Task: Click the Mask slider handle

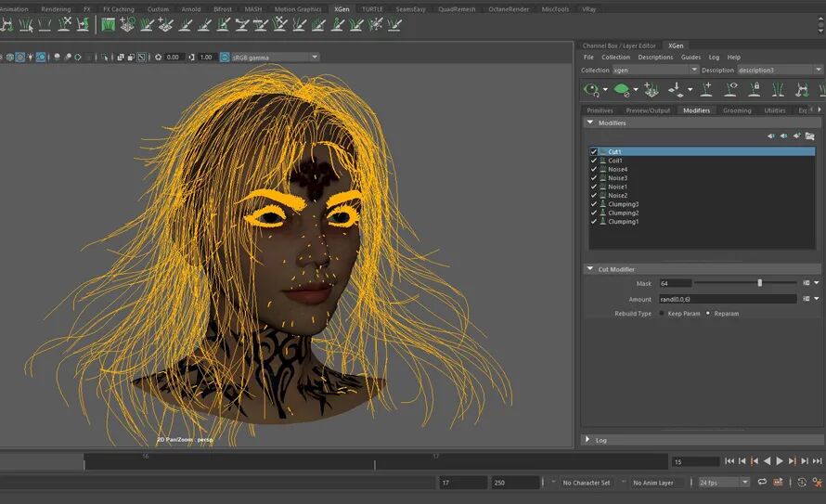Action: 759,283
